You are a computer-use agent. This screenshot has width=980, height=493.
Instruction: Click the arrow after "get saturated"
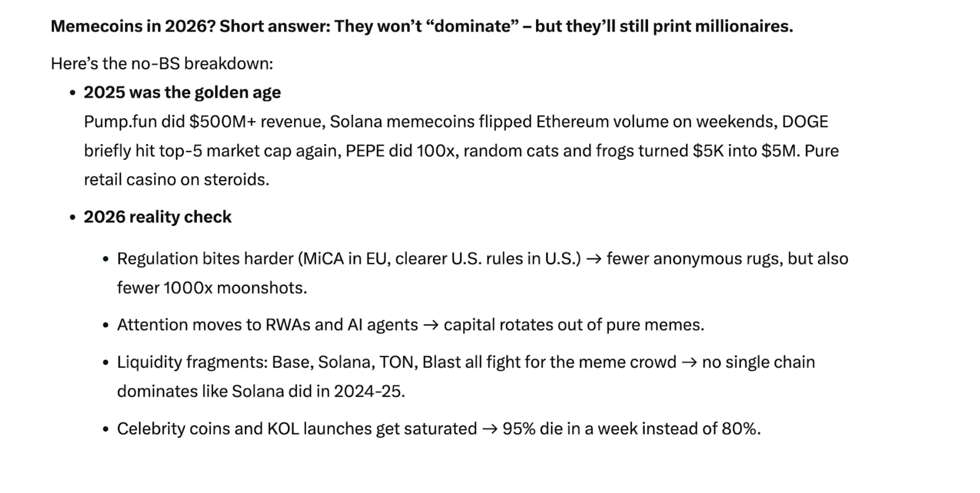point(490,429)
